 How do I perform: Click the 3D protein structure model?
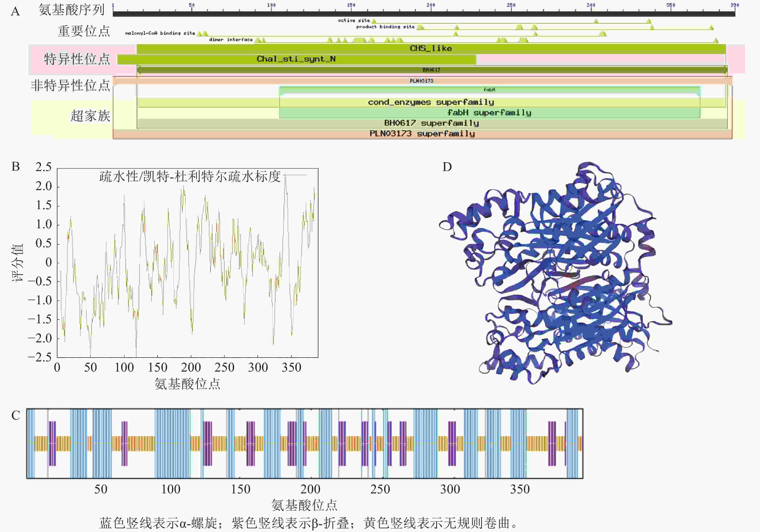pos(556,275)
